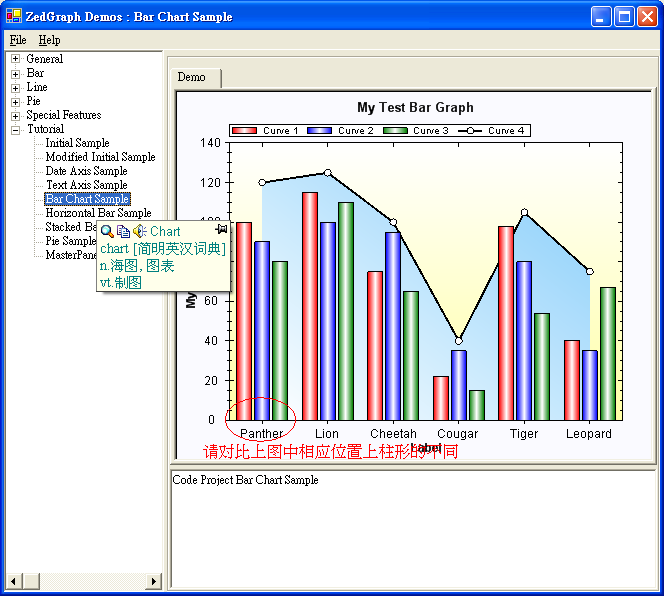Maximize the ZedGraph Demos window
This screenshot has height=596, width=664.
pyautogui.click(x=624, y=17)
